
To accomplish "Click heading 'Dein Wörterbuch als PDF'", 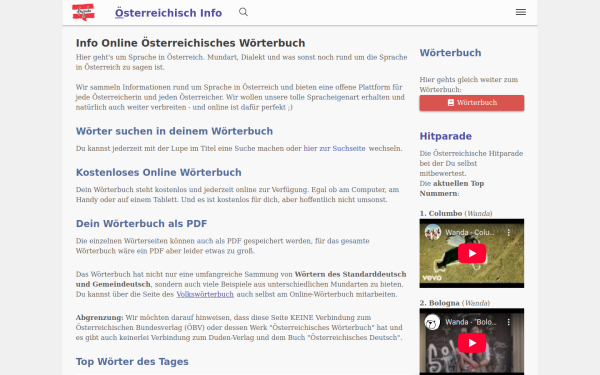I will click(141, 224).
